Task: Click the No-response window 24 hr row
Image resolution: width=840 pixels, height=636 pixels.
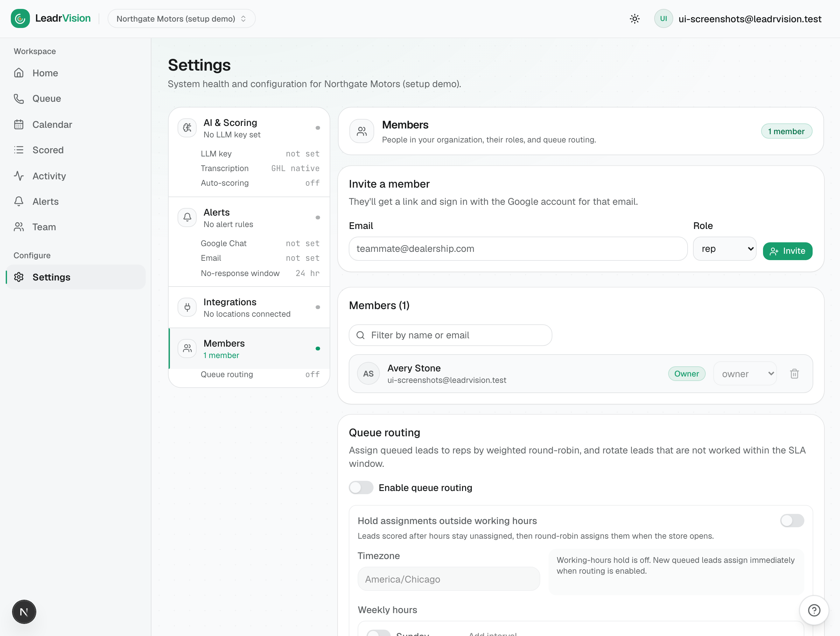Action: (x=260, y=273)
